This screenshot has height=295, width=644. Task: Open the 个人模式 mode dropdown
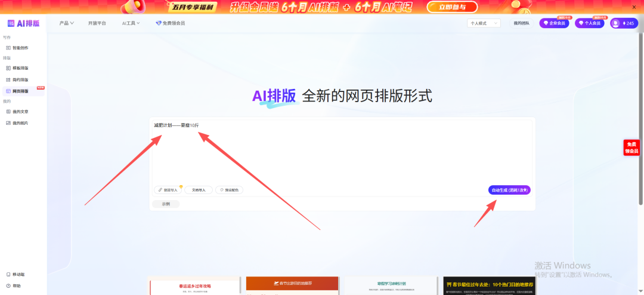point(484,23)
